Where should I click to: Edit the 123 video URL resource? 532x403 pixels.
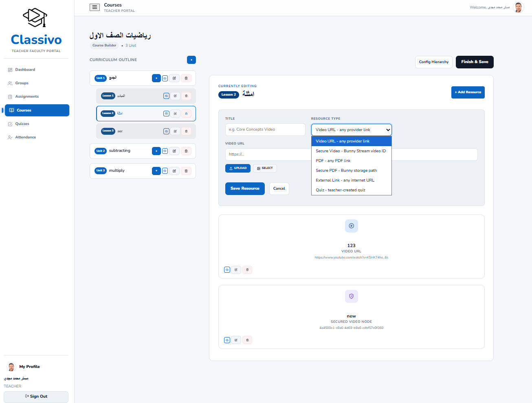coord(236,269)
